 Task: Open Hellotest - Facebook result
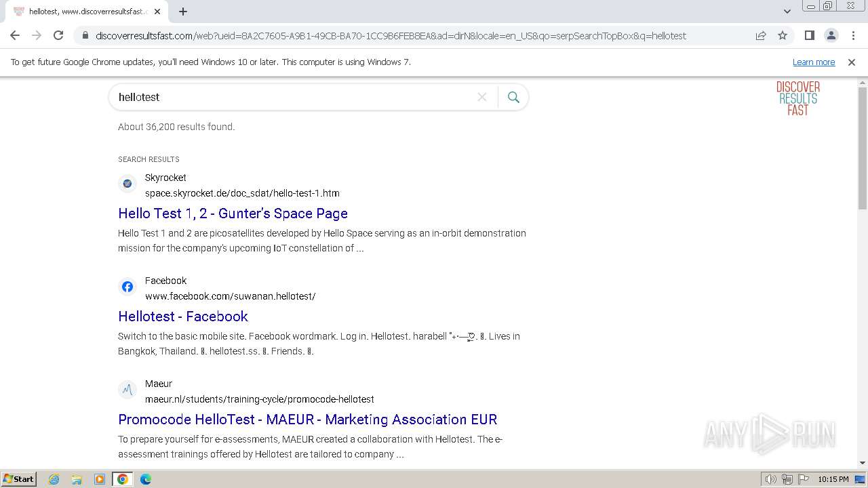[x=183, y=317]
